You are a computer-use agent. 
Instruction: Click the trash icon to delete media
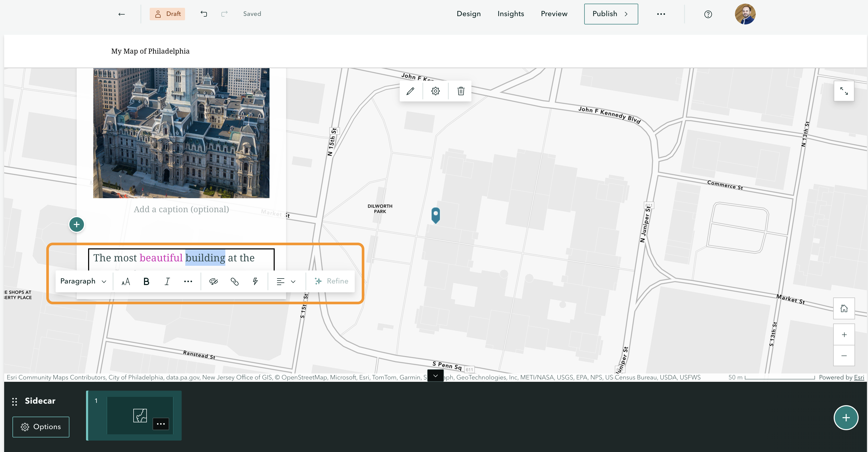[461, 91]
